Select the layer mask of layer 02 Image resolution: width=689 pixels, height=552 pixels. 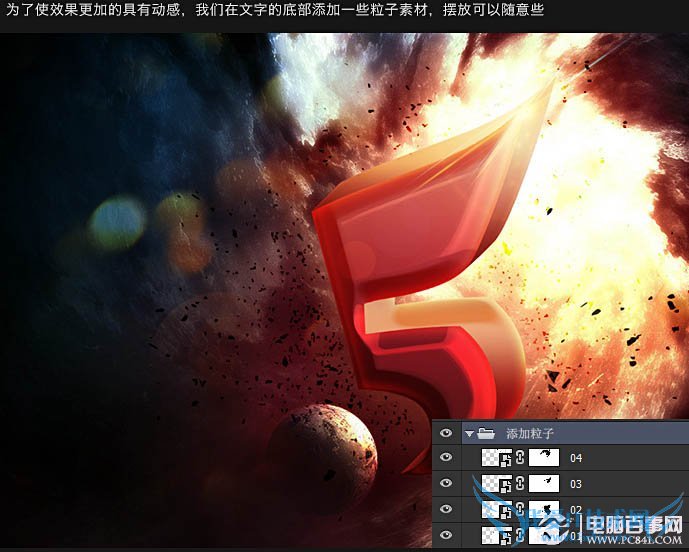[544, 509]
